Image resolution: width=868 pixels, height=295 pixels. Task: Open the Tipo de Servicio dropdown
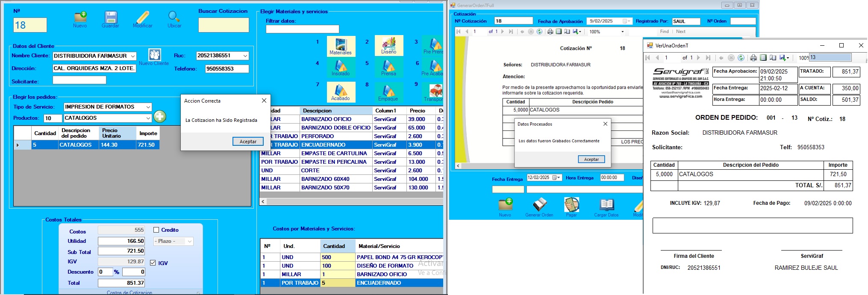(x=148, y=107)
